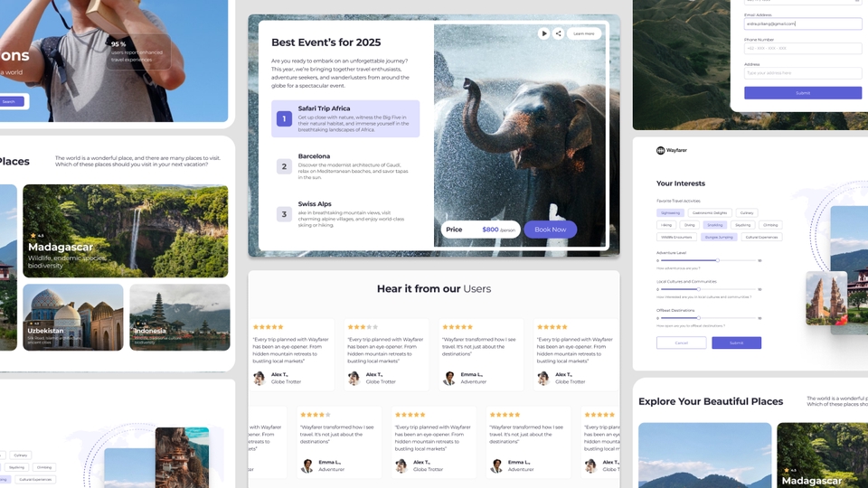Click the star rating on the Uzbekistan card

coord(34,324)
